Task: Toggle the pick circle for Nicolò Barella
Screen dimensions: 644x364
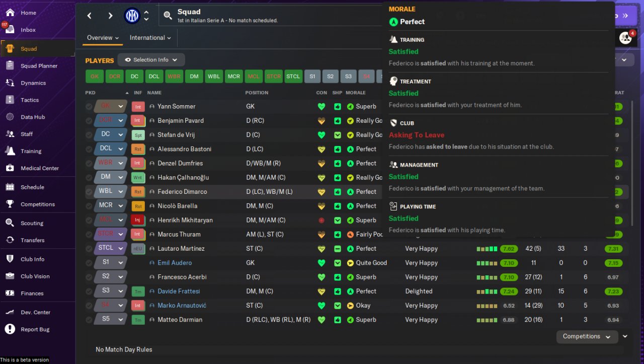Action: tap(89, 206)
